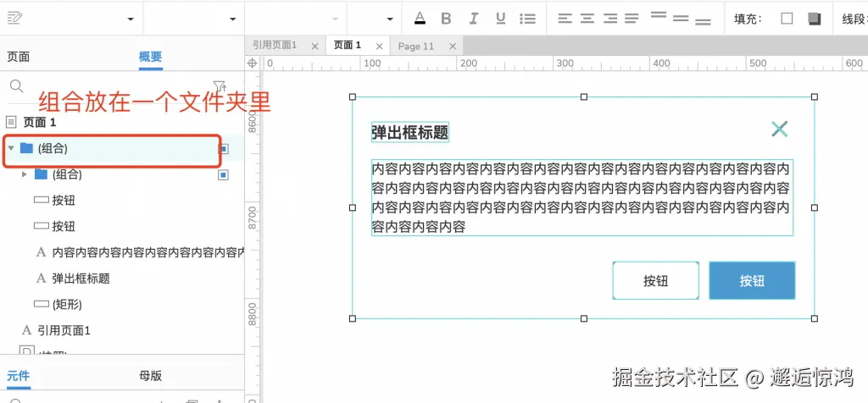Switch to the 概要 outline tab
868x403 pixels.
tap(151, 57)
